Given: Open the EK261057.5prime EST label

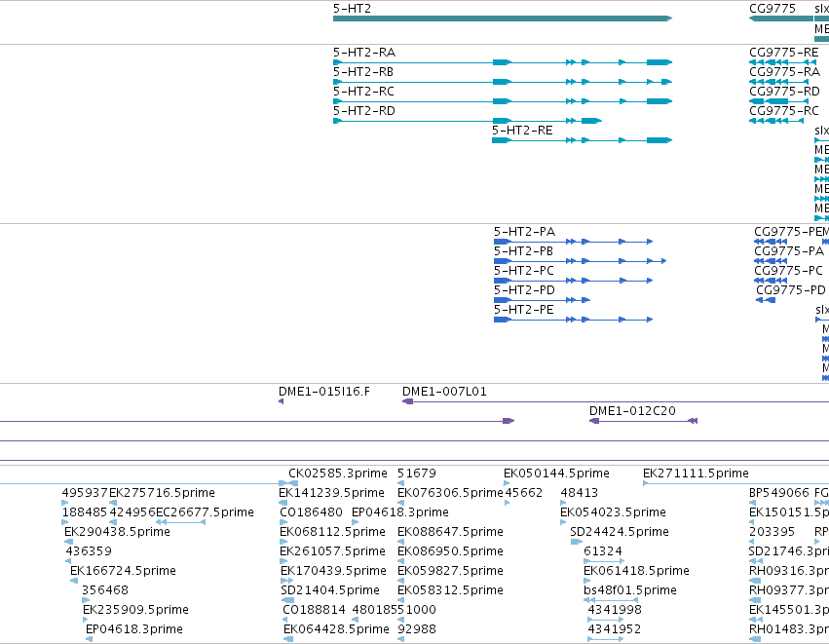Looking at the screenshot, I should click(332, 552).
